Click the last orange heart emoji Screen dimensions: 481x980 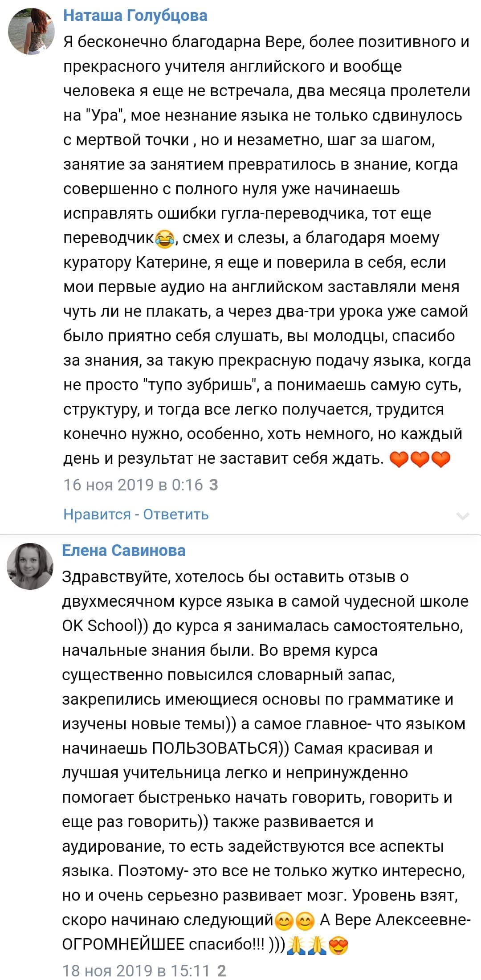click(x=441, y=459)
